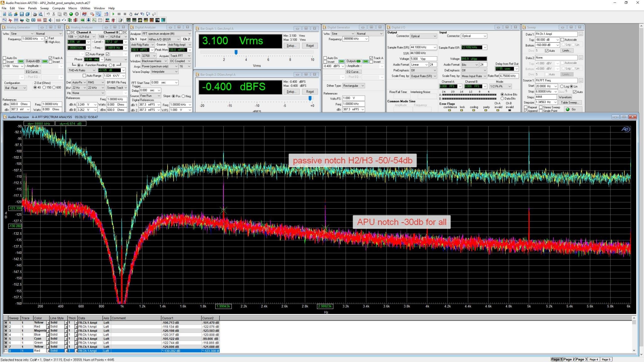Toggle Autoscale for Data 1

click(x=562, y=40)
